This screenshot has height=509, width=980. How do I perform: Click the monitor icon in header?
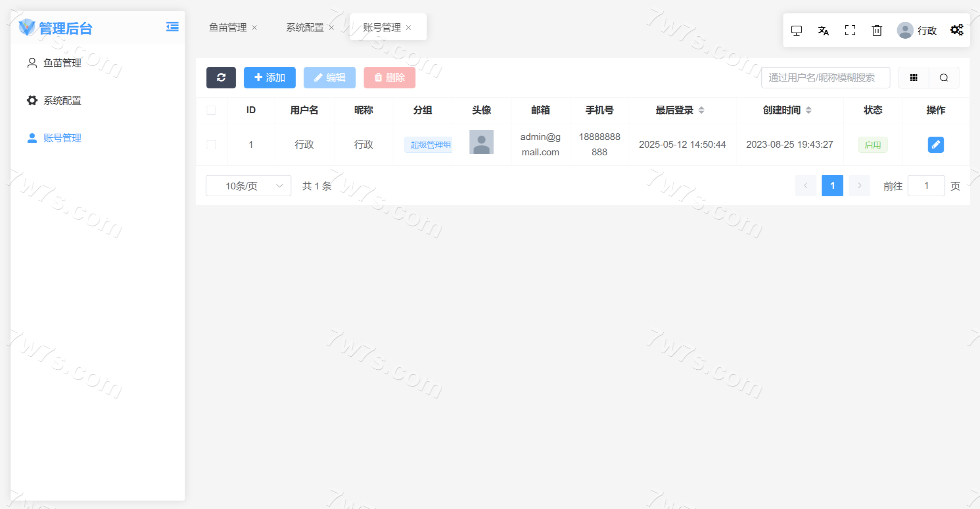pyautogui.click(x=796, y=31)
